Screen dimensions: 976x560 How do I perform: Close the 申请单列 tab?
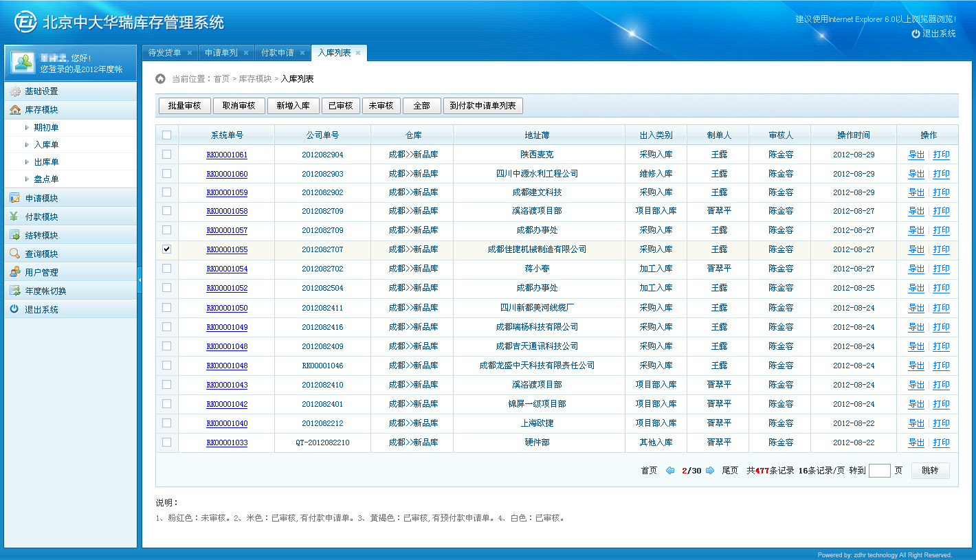[x=246, y=53]
